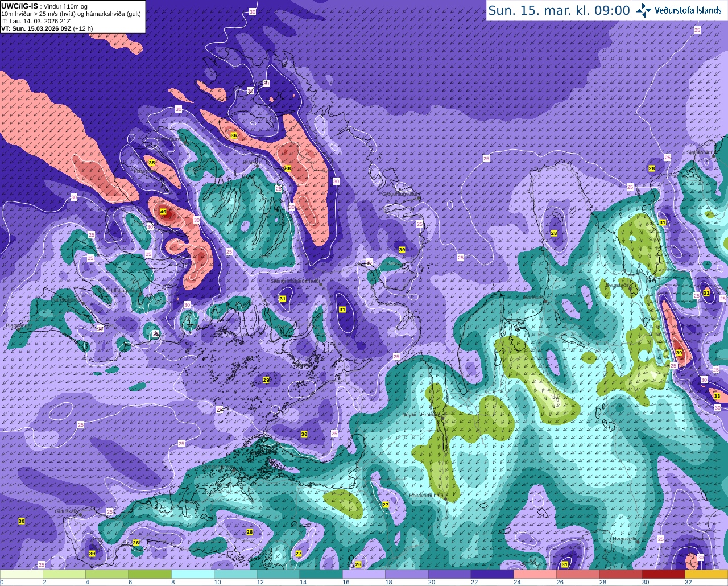Image resolution: width=728 pixels, height=586 pixels.
Task: Click the 24–26 m/s light pink legend swatch
Action: [x=535, y=574]
